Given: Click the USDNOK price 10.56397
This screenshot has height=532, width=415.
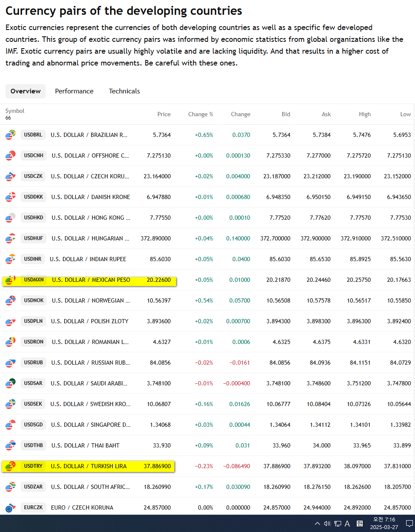Looking at the screenshot, I should pyautogui.click(x=159, y=300).
